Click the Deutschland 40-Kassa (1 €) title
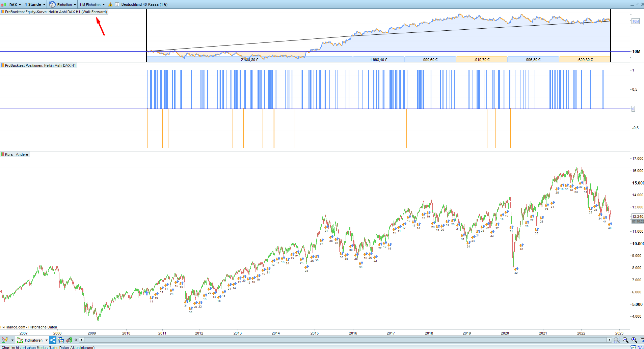The height and width of the screenshot is (349, 644). [x=144, y=5]
